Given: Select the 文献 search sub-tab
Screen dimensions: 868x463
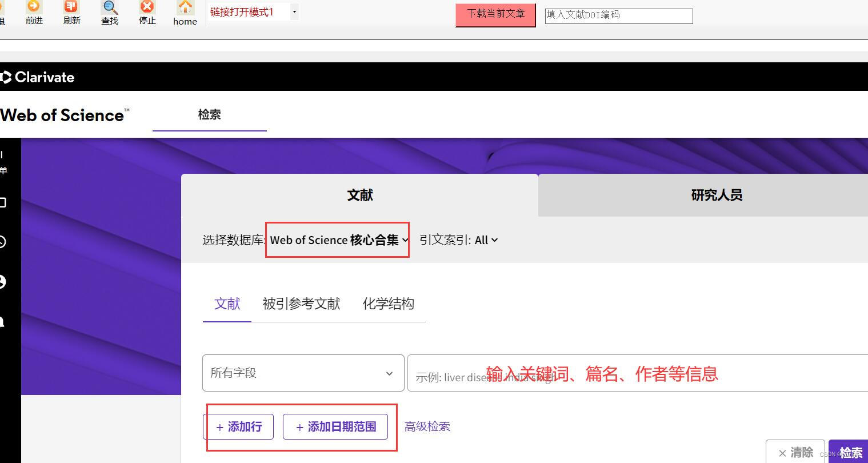Looking at the screenshot, I should 227,304.
